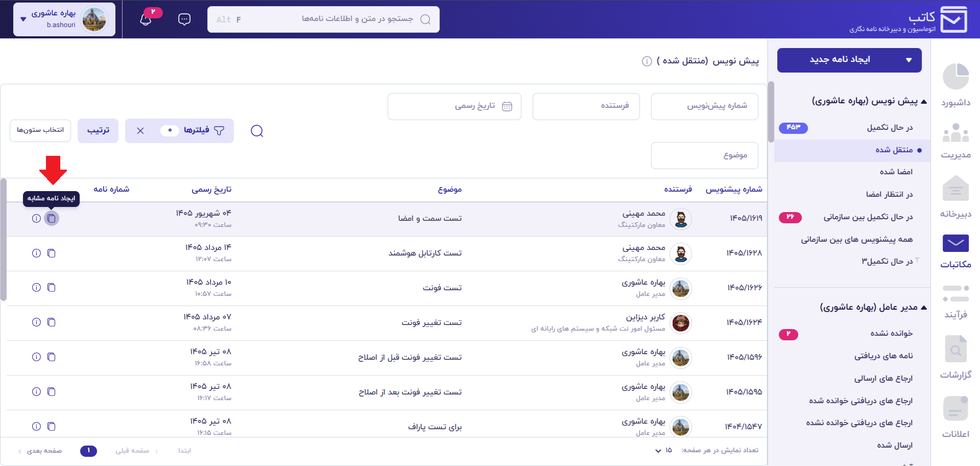Open the rows-per-page dropdown showing ۱۵
980x466 pixels.
[664, 450]
